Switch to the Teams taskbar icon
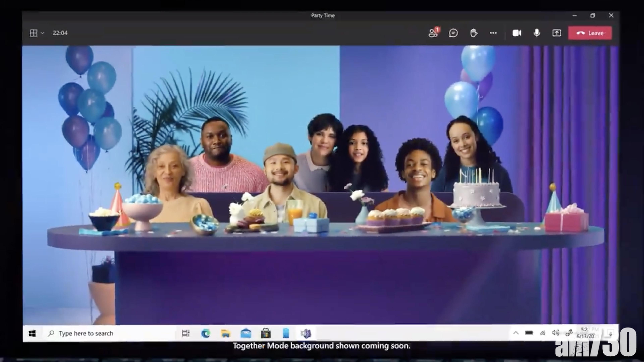 point(306,333)
